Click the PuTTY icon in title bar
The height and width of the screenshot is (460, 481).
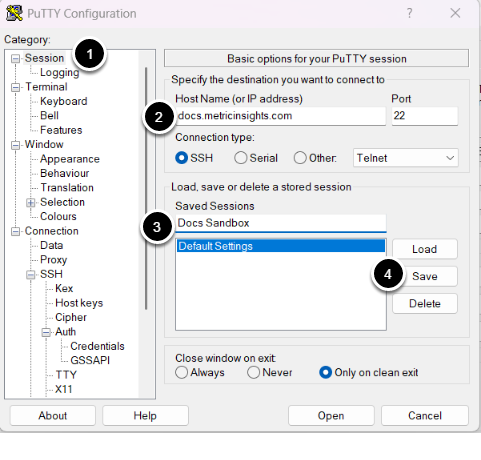point(14,13)
